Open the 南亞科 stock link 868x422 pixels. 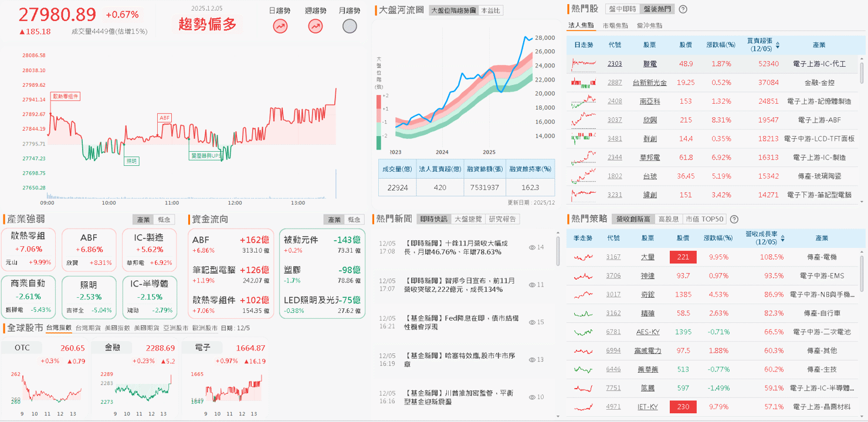tap(649, 101)
